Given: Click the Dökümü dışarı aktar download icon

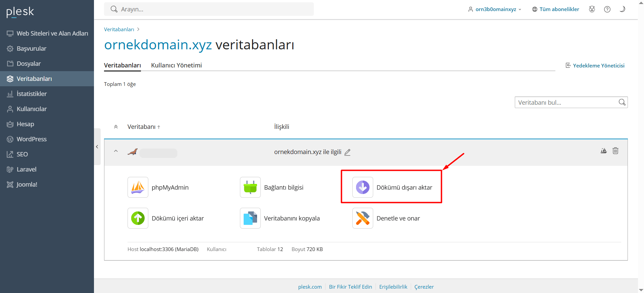Looking at the screenshot, I should click(362, 187).
